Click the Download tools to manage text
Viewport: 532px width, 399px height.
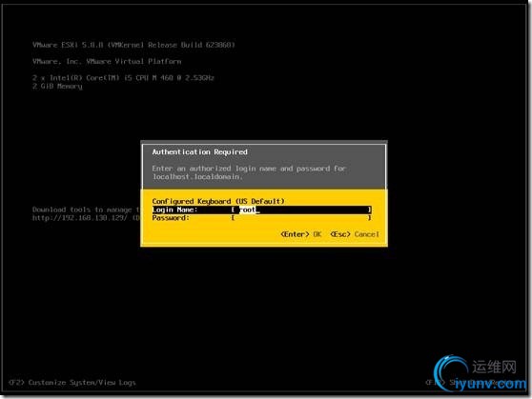[x=86, y=209]
